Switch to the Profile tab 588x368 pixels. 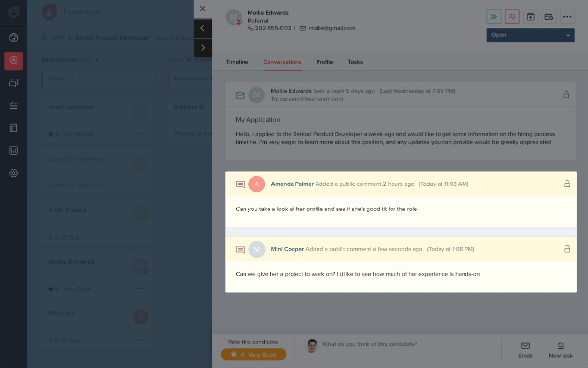[x=324, y=62]
